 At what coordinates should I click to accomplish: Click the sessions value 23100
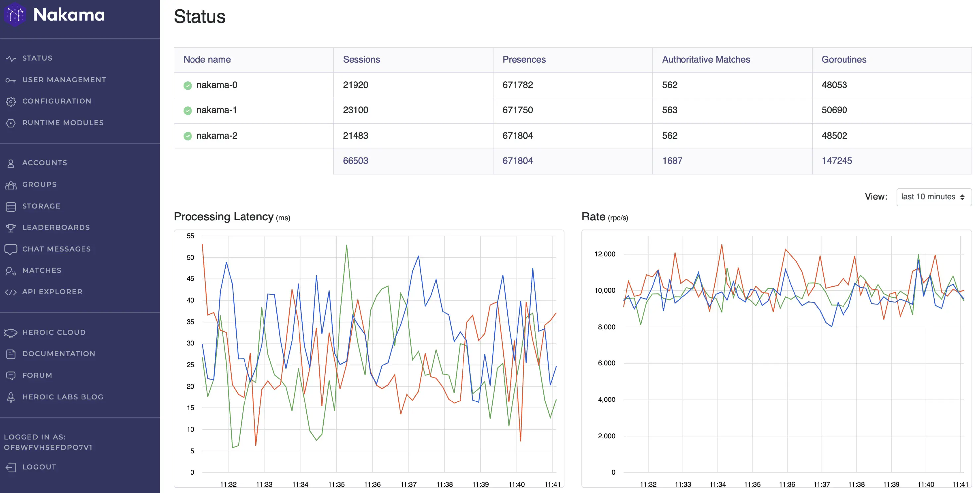point(355,110)
